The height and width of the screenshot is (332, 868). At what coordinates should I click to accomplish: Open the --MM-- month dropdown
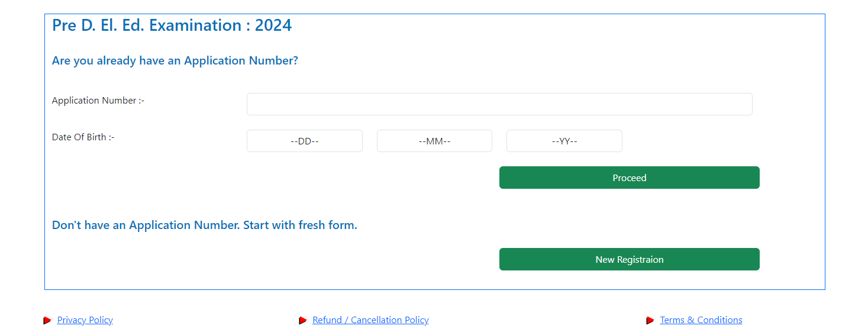434,141
